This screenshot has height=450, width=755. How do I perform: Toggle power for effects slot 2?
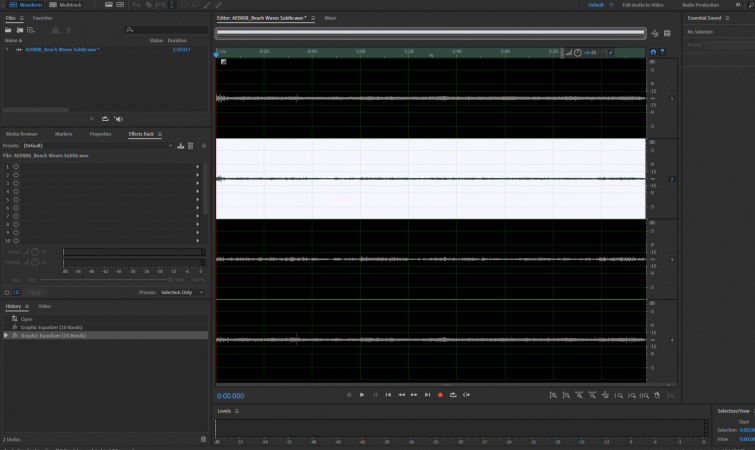(16, 175)
